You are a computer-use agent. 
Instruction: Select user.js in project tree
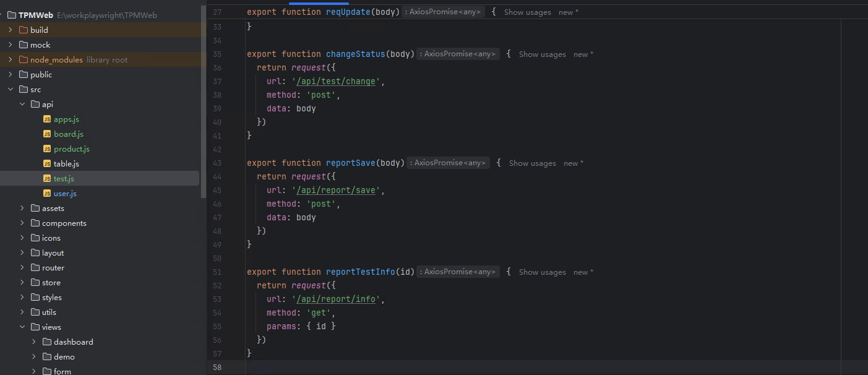[65, 194]
